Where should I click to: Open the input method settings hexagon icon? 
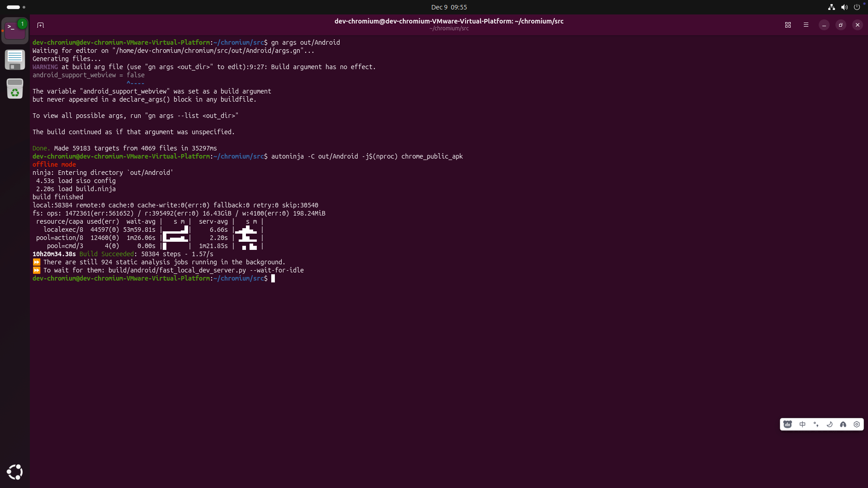(857, 424)
